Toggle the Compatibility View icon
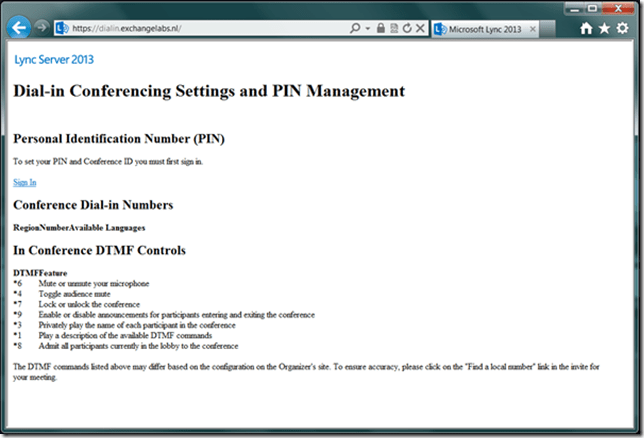Viewport: 644px width, 438px height. (x=394, y=28)
